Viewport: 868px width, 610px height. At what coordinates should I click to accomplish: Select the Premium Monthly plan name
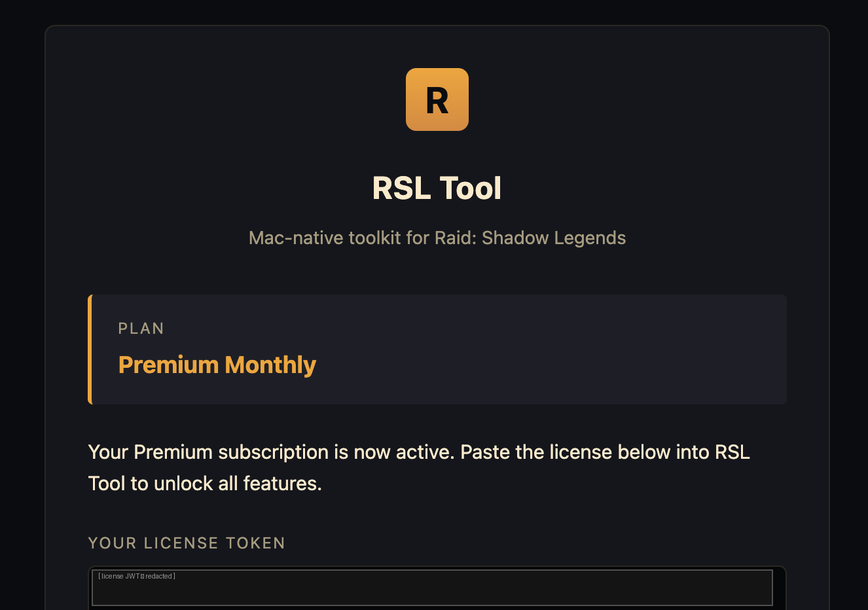[217, 365]
